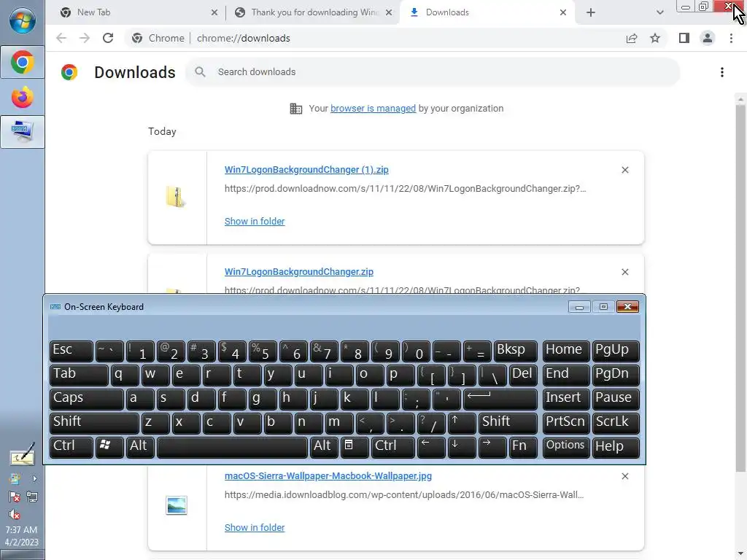Click the Help key on On-Screen Keyboard
This screenshot has width=747, height=560.
pos(616,447)
